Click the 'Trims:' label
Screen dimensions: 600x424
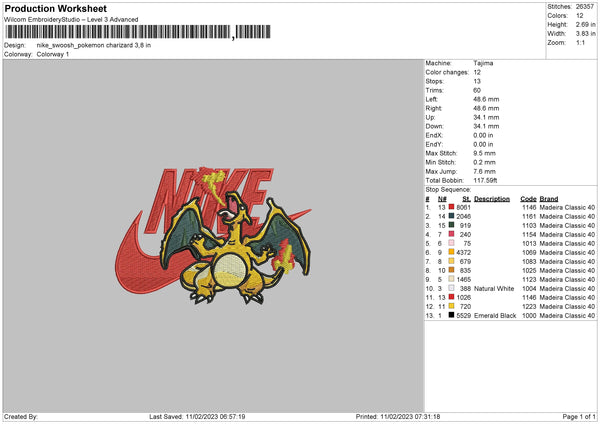tap(435, 90)
